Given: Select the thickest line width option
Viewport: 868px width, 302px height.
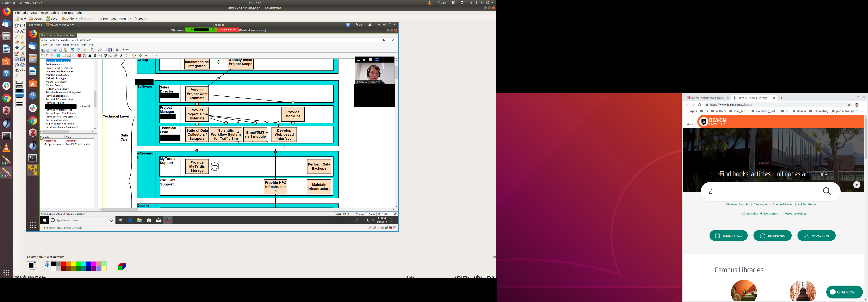Looking at the screenshot, I should pyautogui.click(x=20, y=104).
